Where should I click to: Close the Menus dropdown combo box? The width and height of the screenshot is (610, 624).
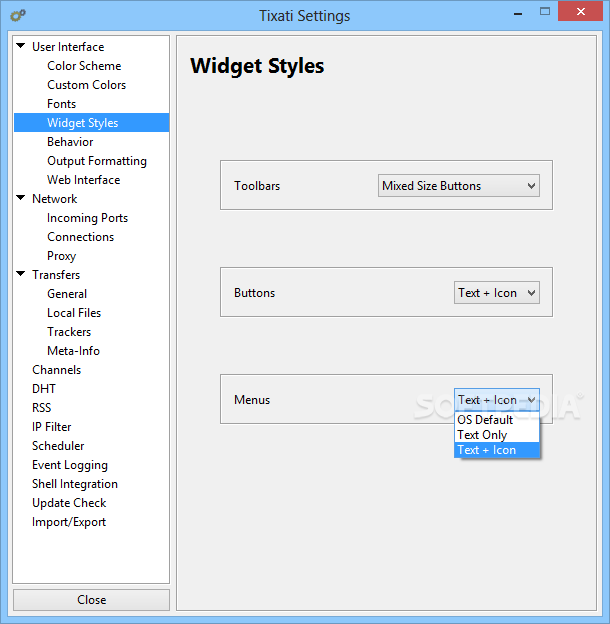(497, 400)
